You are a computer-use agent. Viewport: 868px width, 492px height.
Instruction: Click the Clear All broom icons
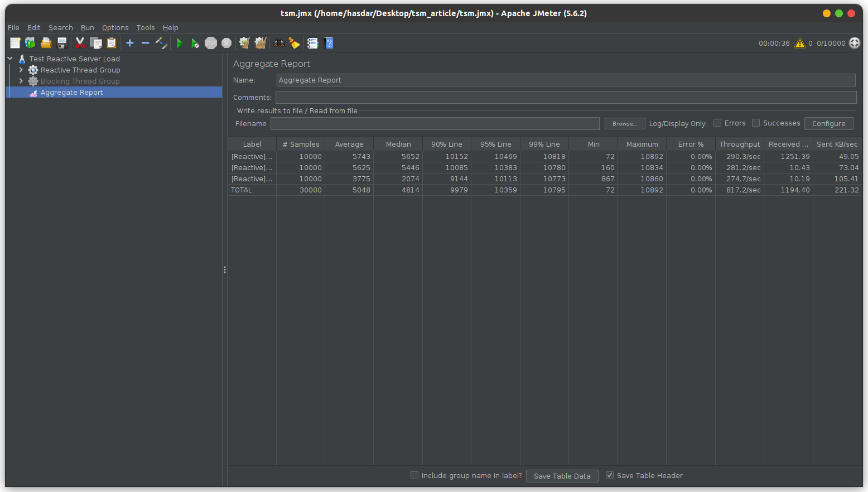coord(260,43)
